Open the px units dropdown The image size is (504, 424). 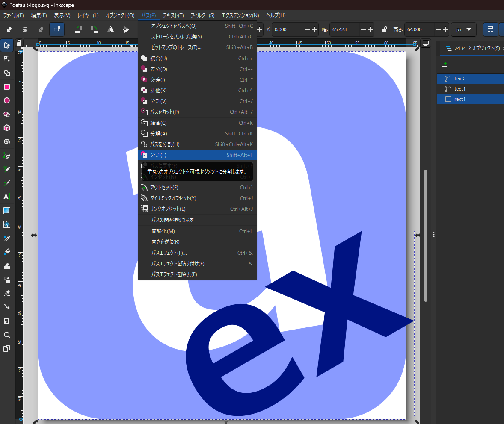[x=464, y=29]
